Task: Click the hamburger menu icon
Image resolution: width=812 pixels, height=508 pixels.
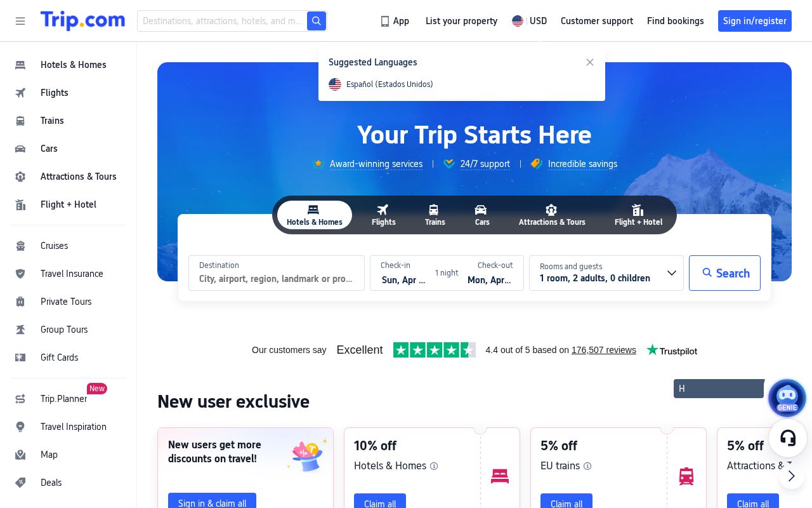Action: point(20,21)
